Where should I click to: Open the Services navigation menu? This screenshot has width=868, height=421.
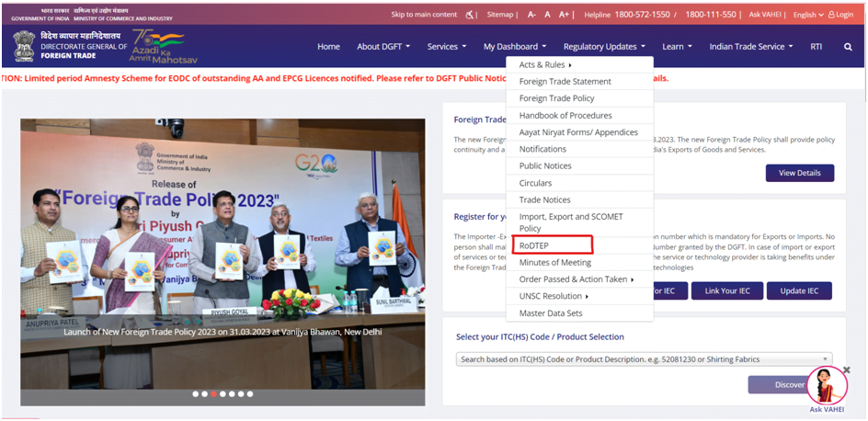click(447, 47)
